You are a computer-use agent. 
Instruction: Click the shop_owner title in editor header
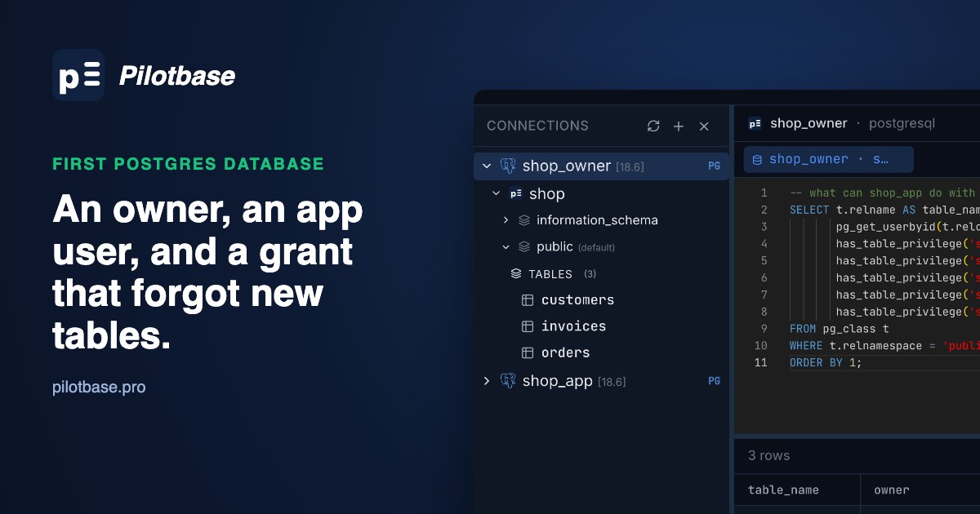(808, 124)
